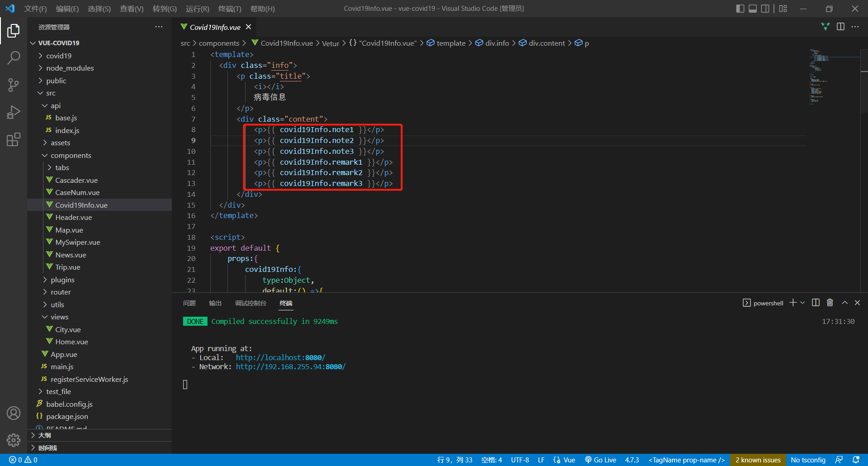The height and width of the screenshot is (466, 868).
Task: Open the 帮助(H) menu
Action: 263,9
